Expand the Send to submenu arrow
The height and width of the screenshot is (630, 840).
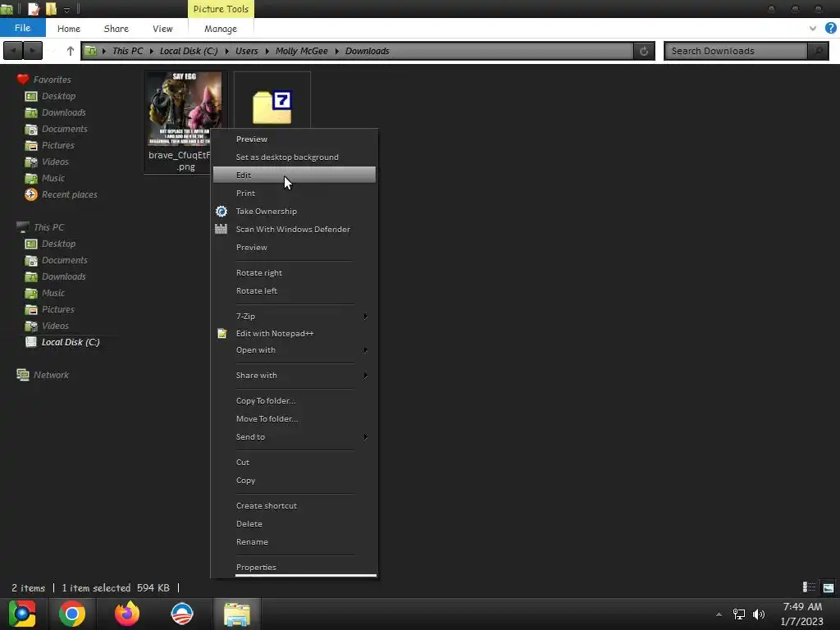[365, 436]
